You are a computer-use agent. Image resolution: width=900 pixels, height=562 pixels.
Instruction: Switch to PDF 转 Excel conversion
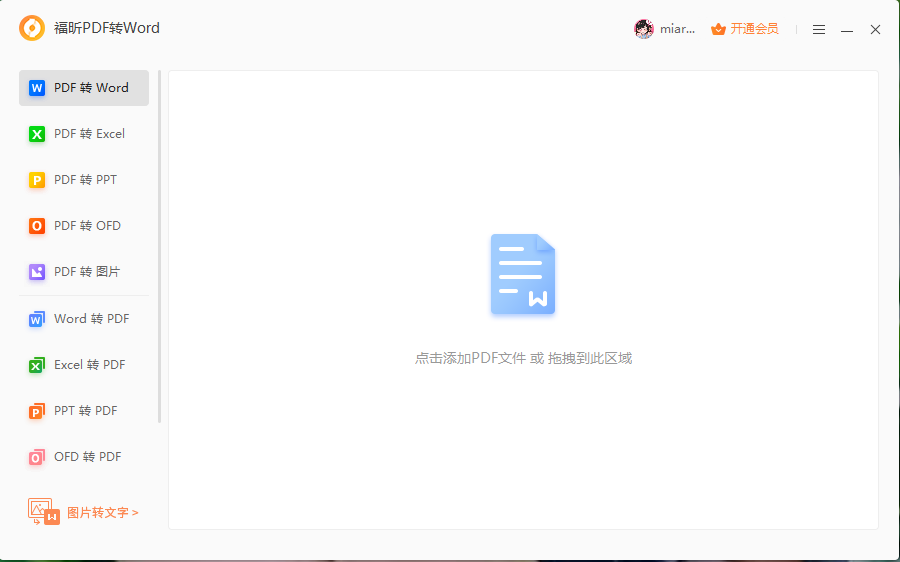point(84,134)
